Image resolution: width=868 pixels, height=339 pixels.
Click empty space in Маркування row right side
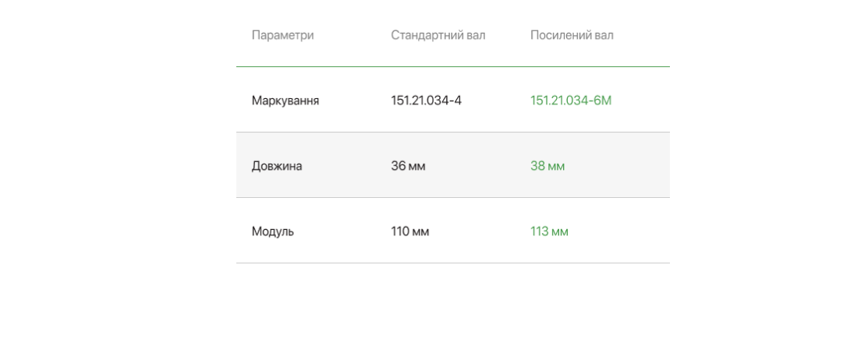(x=642, y=101)
